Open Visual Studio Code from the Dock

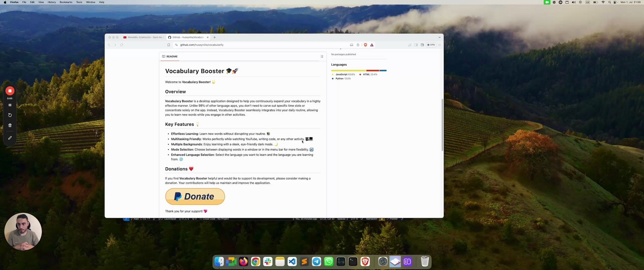click(292, 261)
